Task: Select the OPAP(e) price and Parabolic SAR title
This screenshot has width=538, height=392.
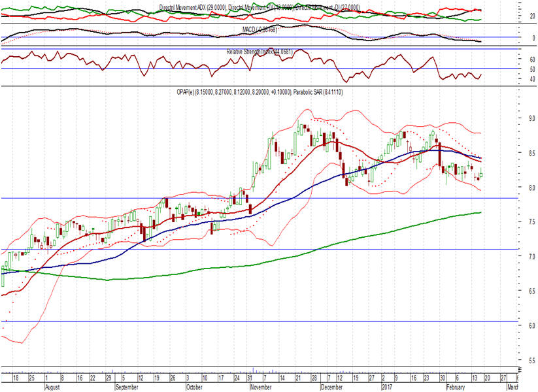Action: coord(260,91)
